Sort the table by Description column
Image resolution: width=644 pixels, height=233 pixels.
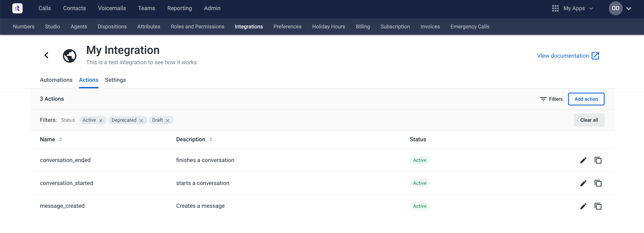211,139
